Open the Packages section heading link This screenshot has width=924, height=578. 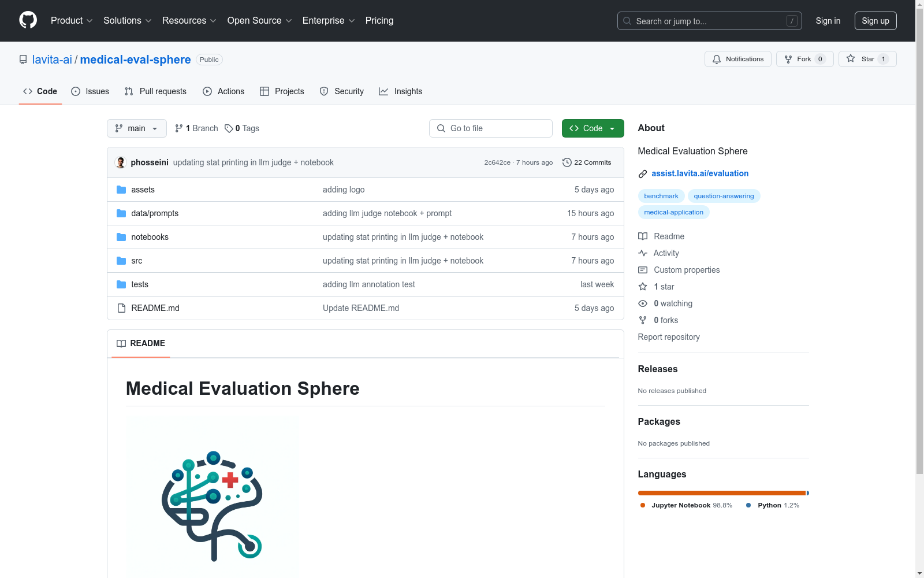[659, 421]
